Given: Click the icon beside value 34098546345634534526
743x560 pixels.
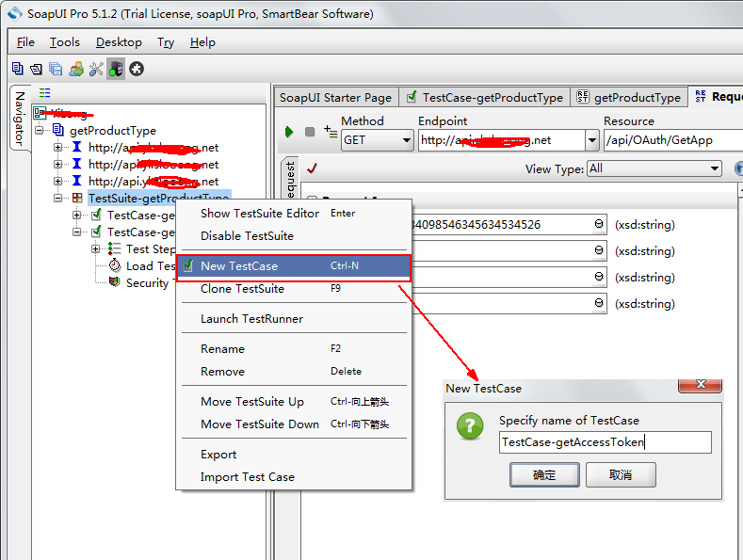Looking at the screenshot, I should click(599, 224).
